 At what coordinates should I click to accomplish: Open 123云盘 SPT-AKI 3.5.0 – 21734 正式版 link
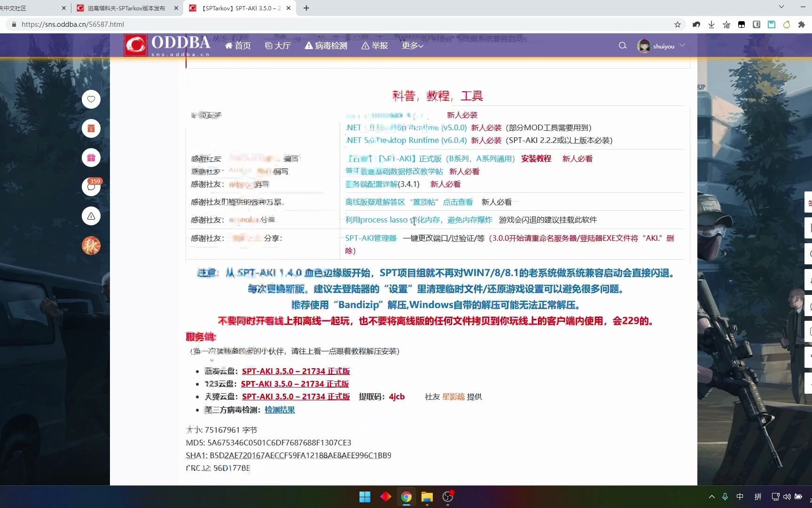(x=295, y=384)
